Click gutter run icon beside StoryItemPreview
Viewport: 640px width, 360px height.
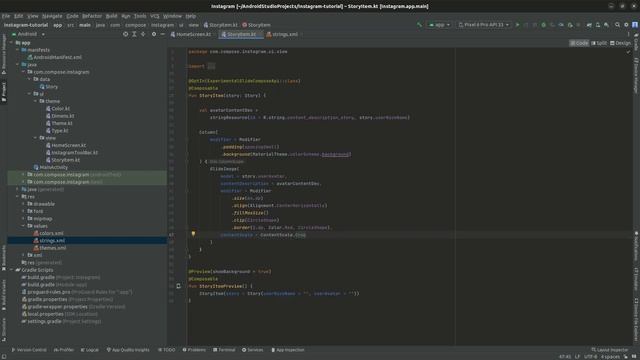point(178,286)
